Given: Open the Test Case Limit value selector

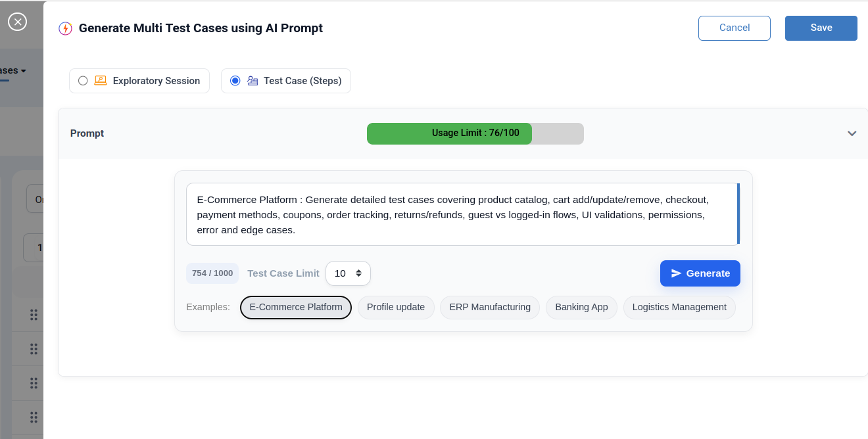Looking at the screenshot, I should (x=348, y=273).
